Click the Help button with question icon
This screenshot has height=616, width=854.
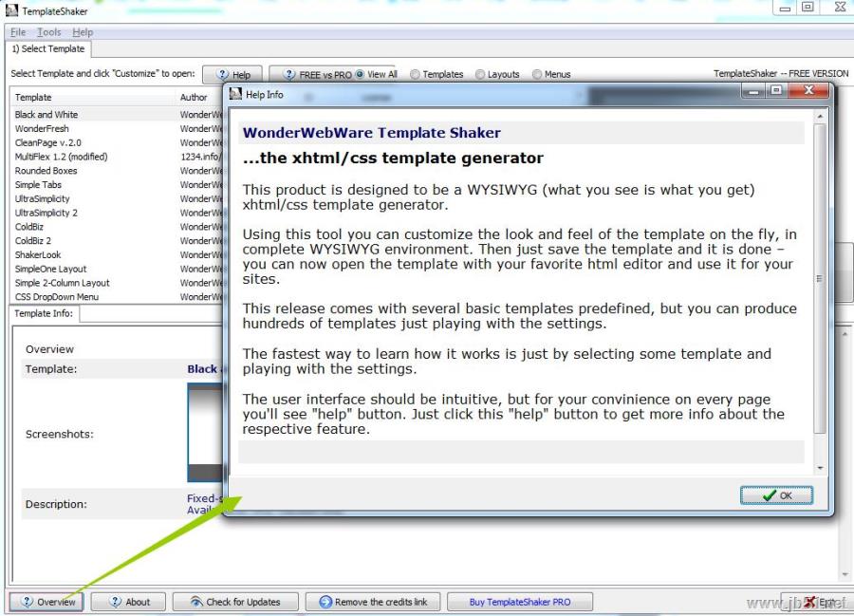point(233,75)
